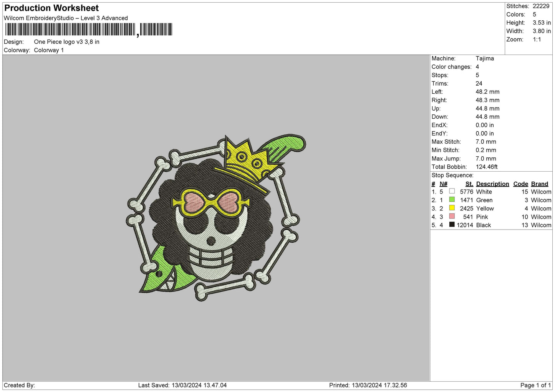Click the 'Created By:' label
The width and height of the screenshot is (555, 392).
(x=19, y=385)
